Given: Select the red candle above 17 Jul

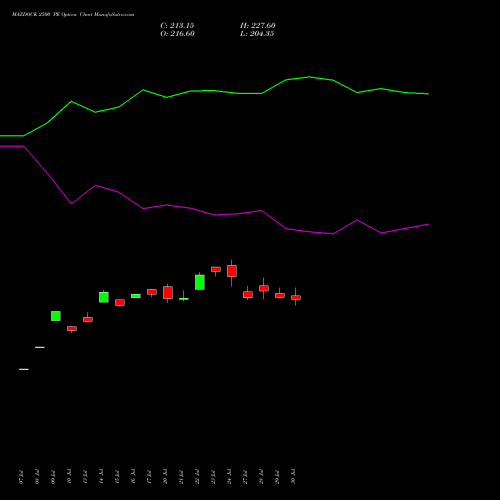Looking at the screenshot, I should (x=152, y=292).
